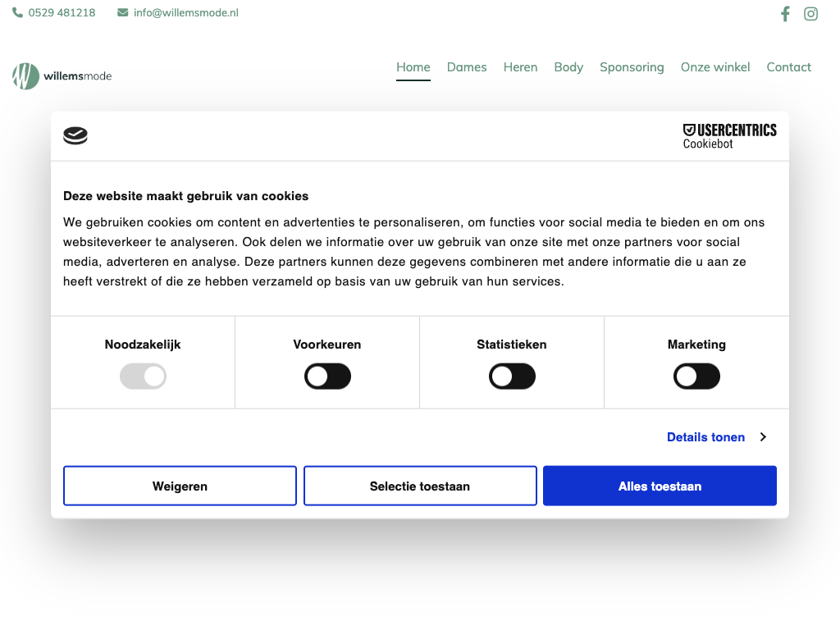Go to the Heren menu item
The image size is (840, 630).
[x=520, y=67]
